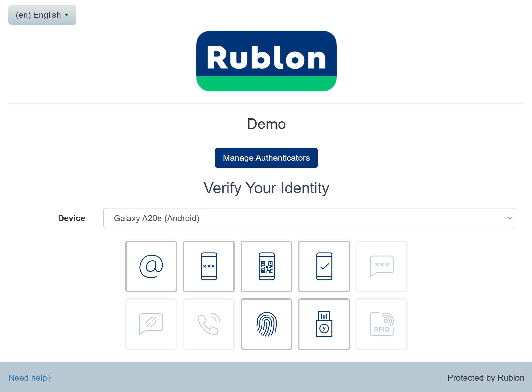Pick the QR Code authentication option
Screen dimensions: 532x392
pos(266,266)
